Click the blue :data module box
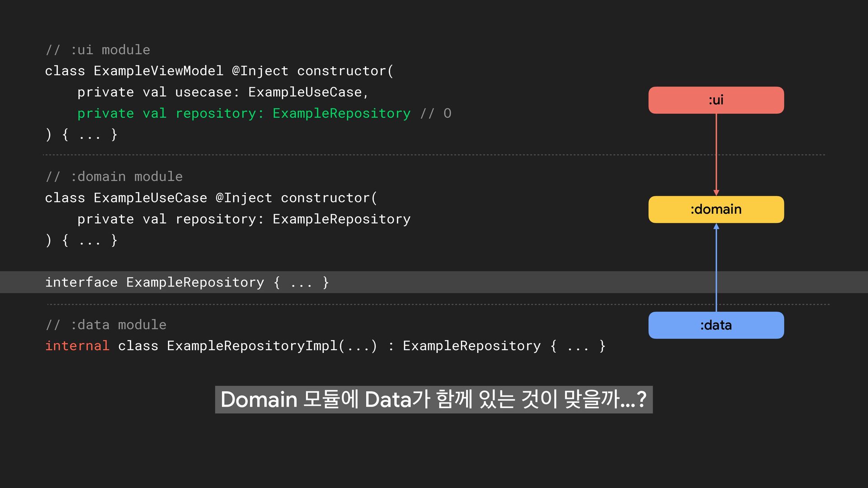 pyautogui.click(x=716, y=325)
